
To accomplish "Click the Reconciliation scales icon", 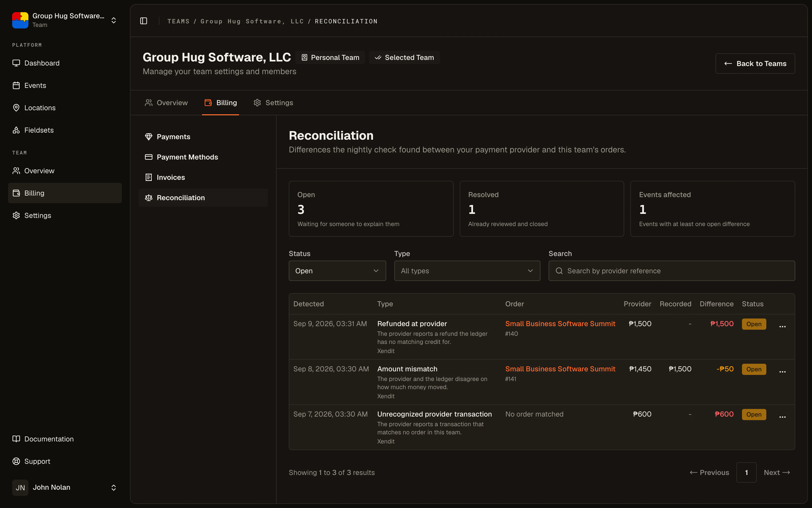I will (x=149, y=198).
